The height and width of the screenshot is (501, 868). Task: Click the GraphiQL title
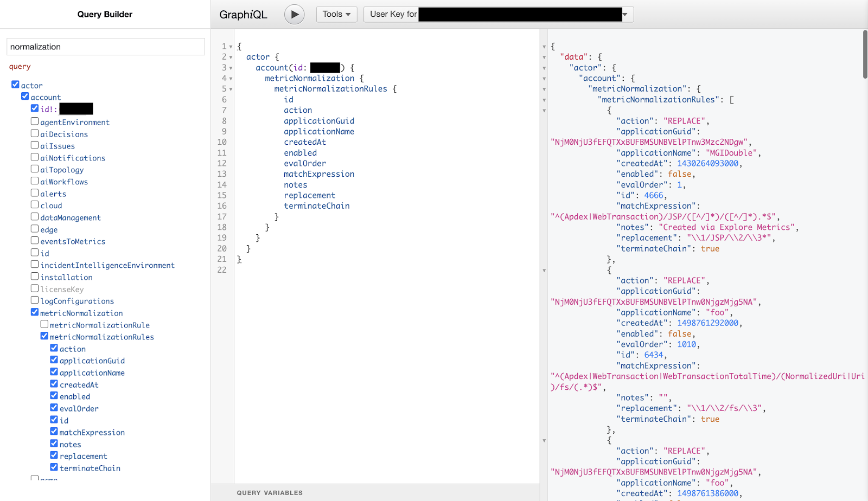[x=243, y=15]
